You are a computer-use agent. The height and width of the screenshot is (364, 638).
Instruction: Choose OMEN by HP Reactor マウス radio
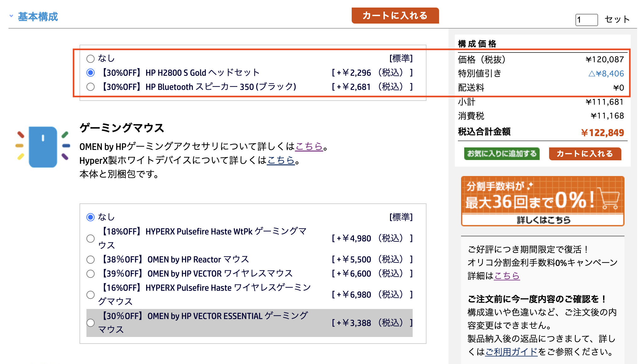tap(91, 260)
